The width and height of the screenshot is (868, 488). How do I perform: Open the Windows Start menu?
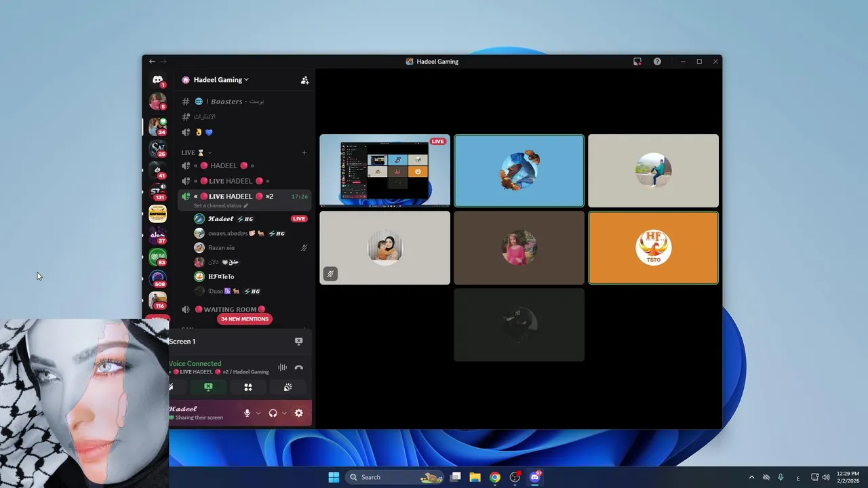(x=334, y=477)
